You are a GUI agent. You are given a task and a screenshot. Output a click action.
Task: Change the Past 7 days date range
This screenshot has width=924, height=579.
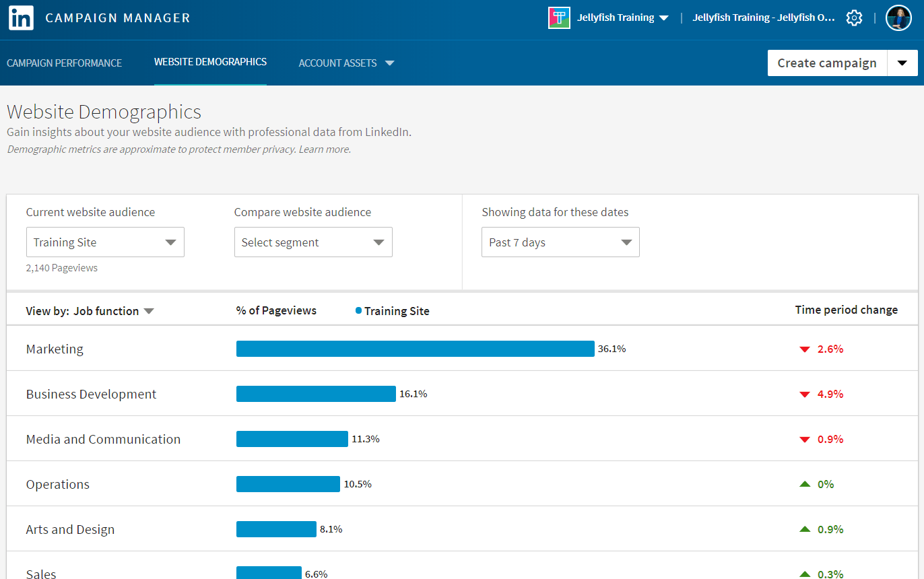(560, 242)
